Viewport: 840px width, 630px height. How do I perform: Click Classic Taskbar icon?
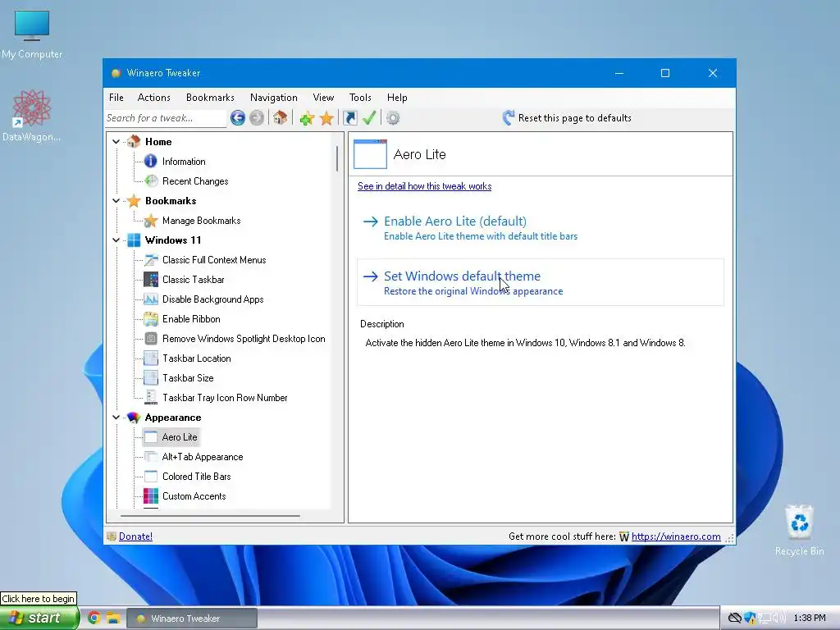click(151, 280)
